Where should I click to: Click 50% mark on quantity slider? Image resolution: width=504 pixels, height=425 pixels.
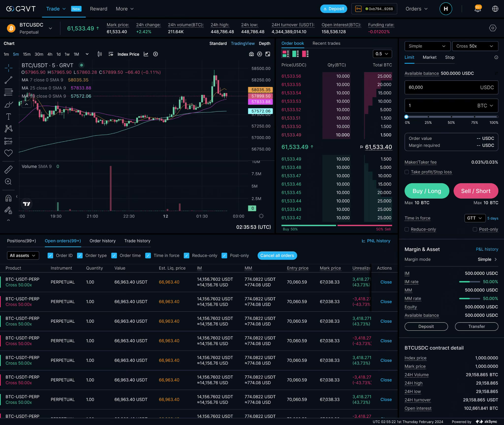coord(451,117)
